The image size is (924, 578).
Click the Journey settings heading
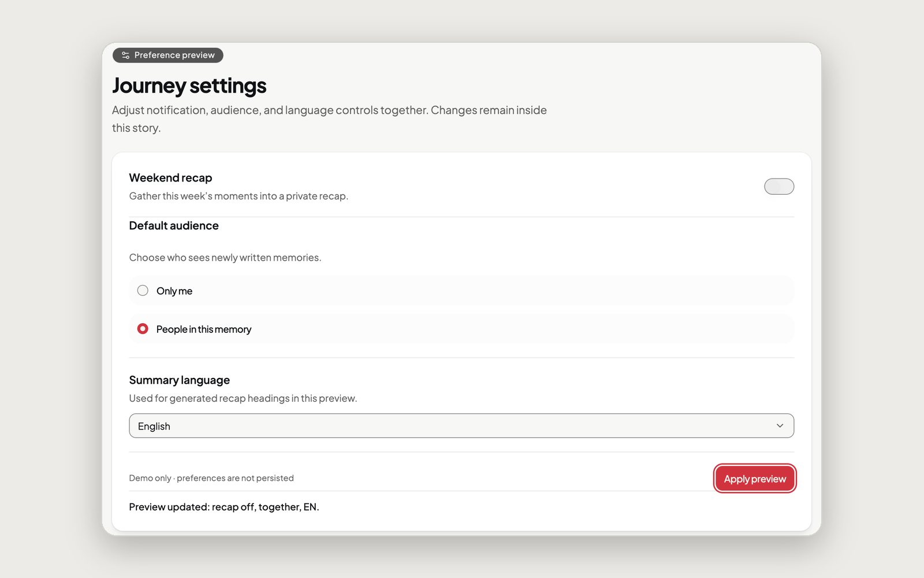coord(189,86)
